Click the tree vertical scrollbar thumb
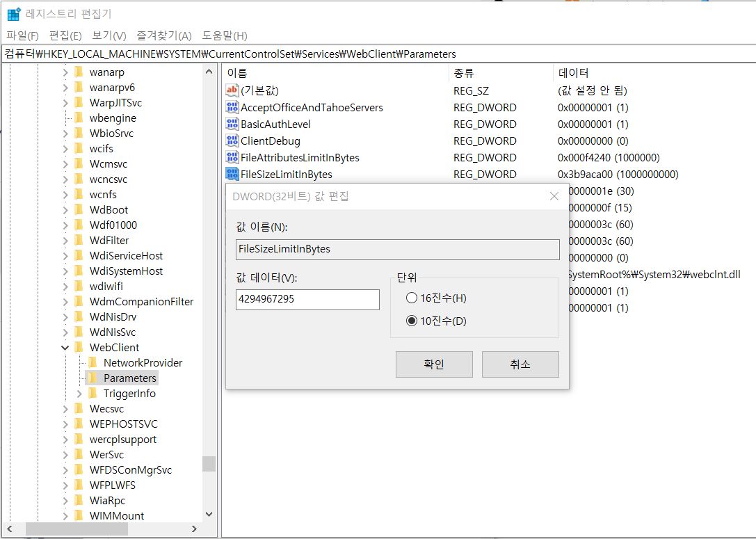 point(209,464)
